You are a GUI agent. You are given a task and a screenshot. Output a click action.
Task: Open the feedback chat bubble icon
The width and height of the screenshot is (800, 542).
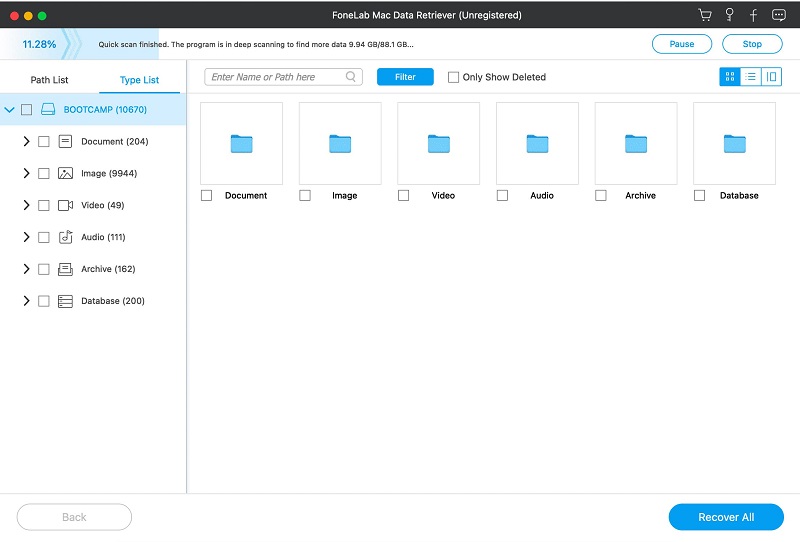779,15
